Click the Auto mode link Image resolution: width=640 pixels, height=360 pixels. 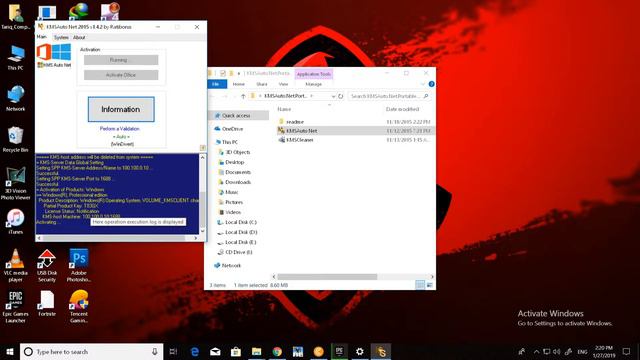(121, 137)
